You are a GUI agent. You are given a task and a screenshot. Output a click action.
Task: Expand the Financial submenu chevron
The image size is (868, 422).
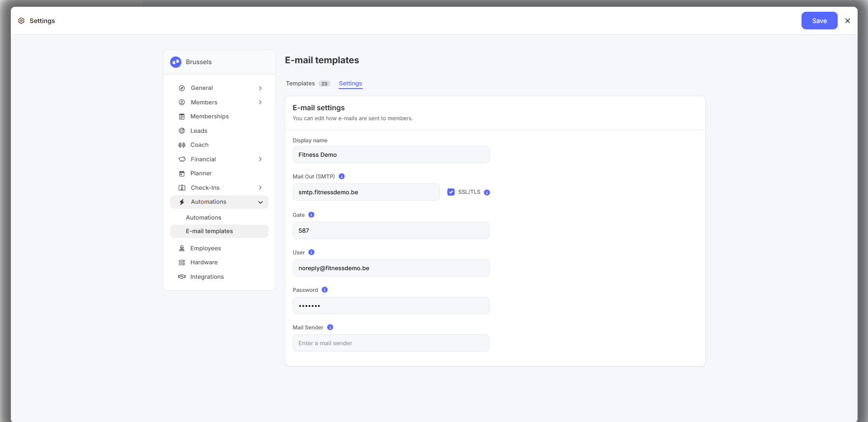tap(260, 159)
